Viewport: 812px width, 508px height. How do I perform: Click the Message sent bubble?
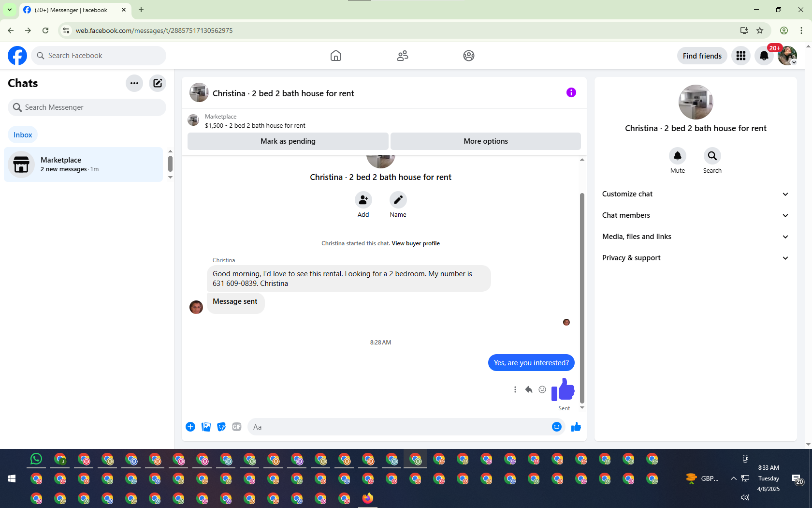click(x=235, y=303)
